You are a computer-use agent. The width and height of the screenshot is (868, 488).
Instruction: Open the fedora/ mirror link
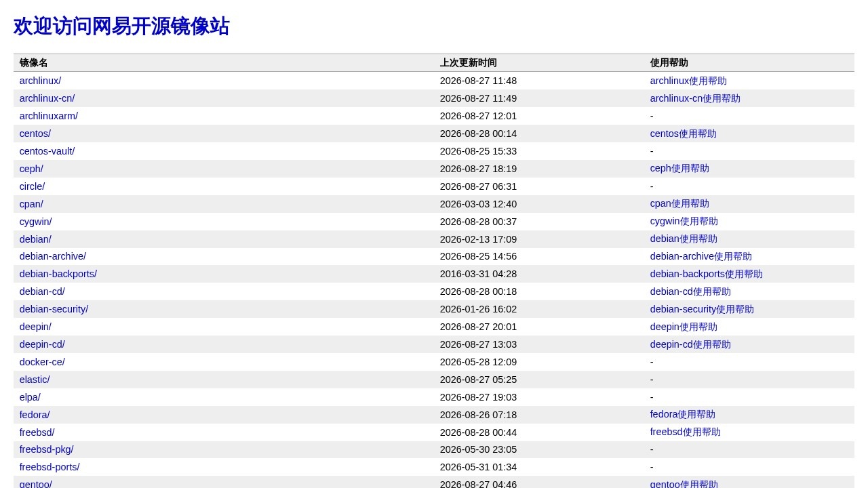35,415
